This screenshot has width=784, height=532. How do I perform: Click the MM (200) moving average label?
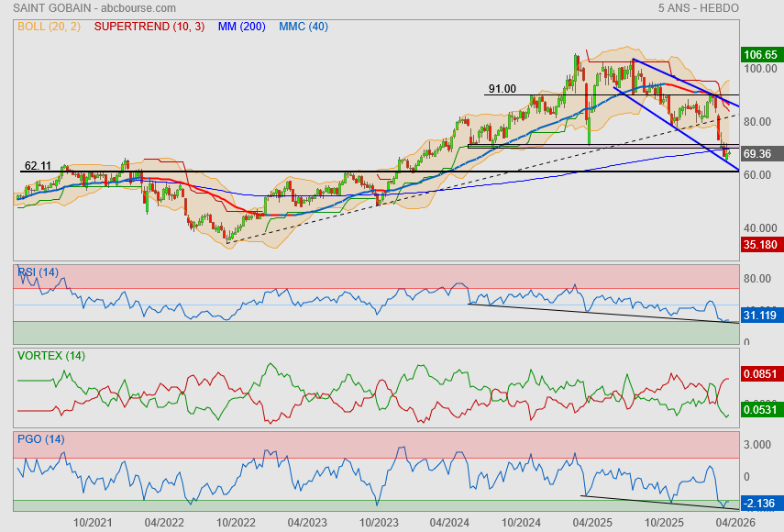pyautogui.click(x=241, y=27)
